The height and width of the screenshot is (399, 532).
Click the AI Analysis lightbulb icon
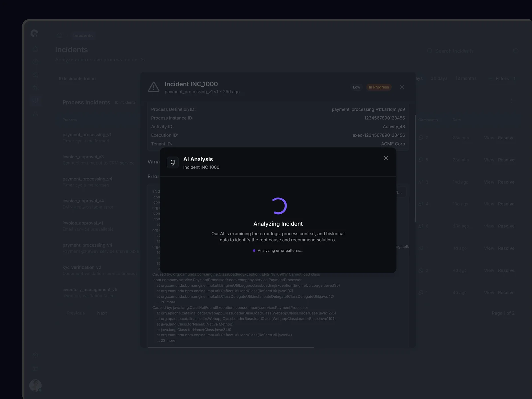click(173, 163)
